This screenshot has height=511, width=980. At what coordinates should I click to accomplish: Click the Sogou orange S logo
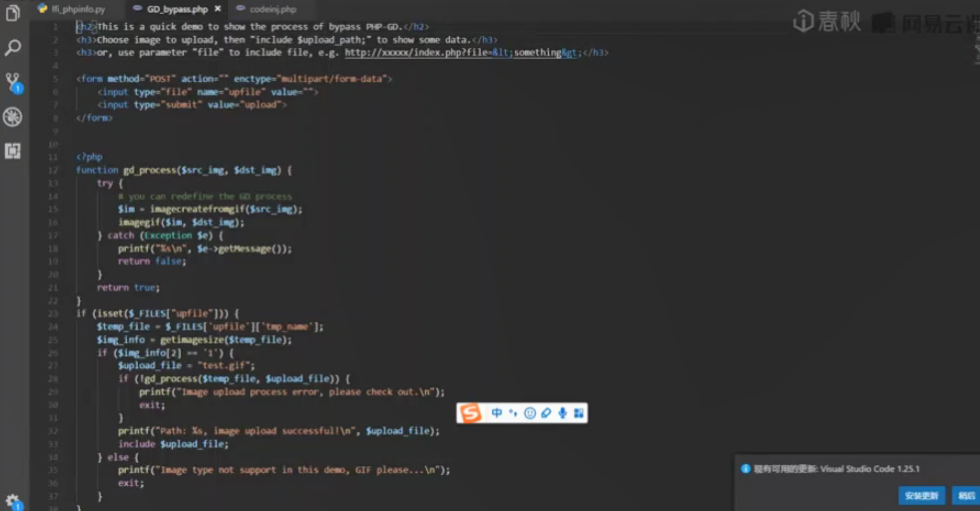(470, 413)
